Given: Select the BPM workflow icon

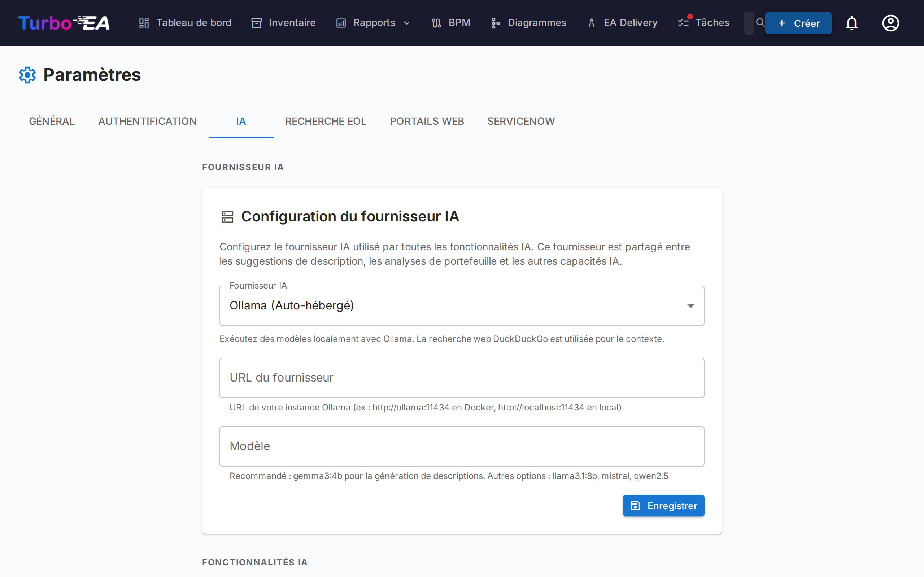Looking at the screenshot, I should pyautogui.click(x=436, y=22).
